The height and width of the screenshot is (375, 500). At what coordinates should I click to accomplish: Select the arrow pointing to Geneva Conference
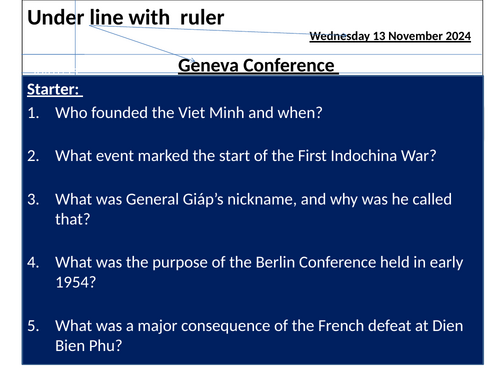[143, 44]
